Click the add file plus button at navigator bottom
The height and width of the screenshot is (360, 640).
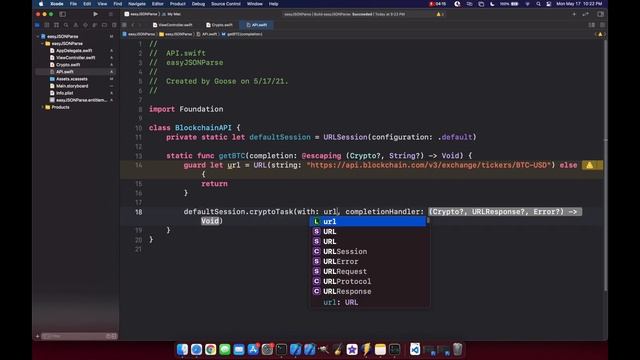[38, 336]
